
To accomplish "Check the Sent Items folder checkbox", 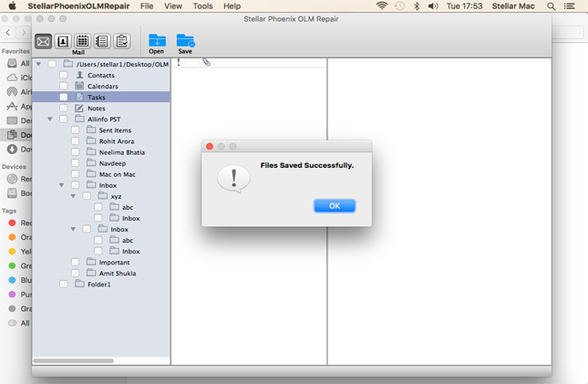I will click(x=76, y=130).
